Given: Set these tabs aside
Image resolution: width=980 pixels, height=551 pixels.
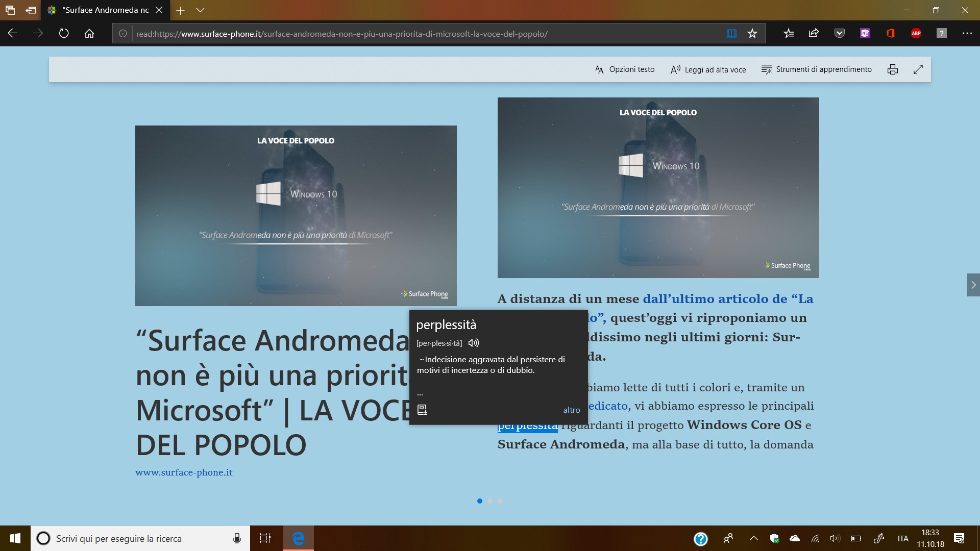Looking at the screenshot, I should [31, 10].
